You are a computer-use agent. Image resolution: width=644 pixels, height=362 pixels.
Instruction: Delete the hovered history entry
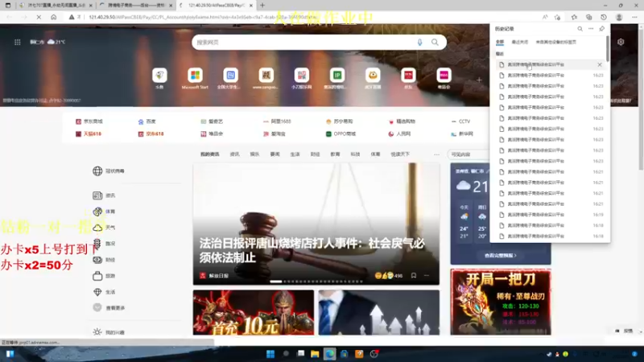click(600, 64)
